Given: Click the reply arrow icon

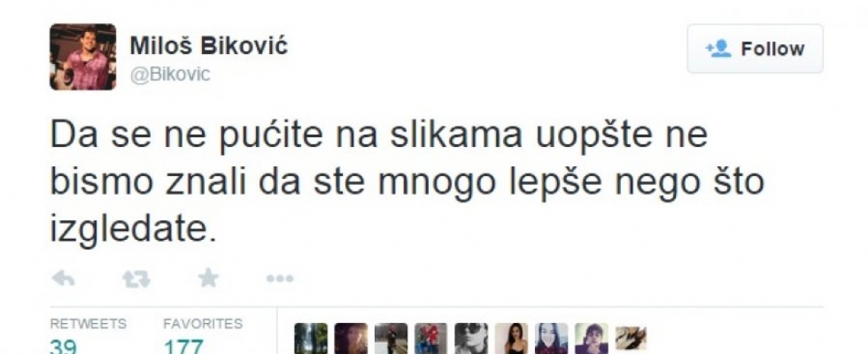Looking at the screenshot, I should pos(63,279).
